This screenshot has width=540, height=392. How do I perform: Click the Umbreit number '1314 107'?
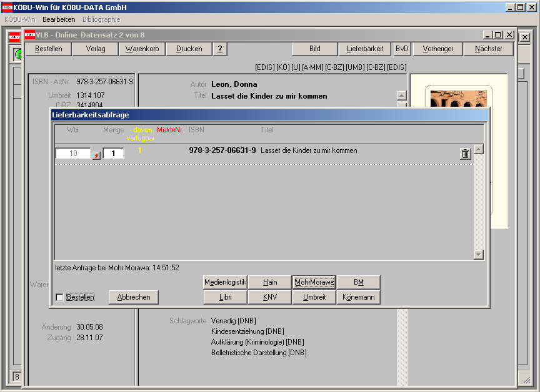[91, 96]
